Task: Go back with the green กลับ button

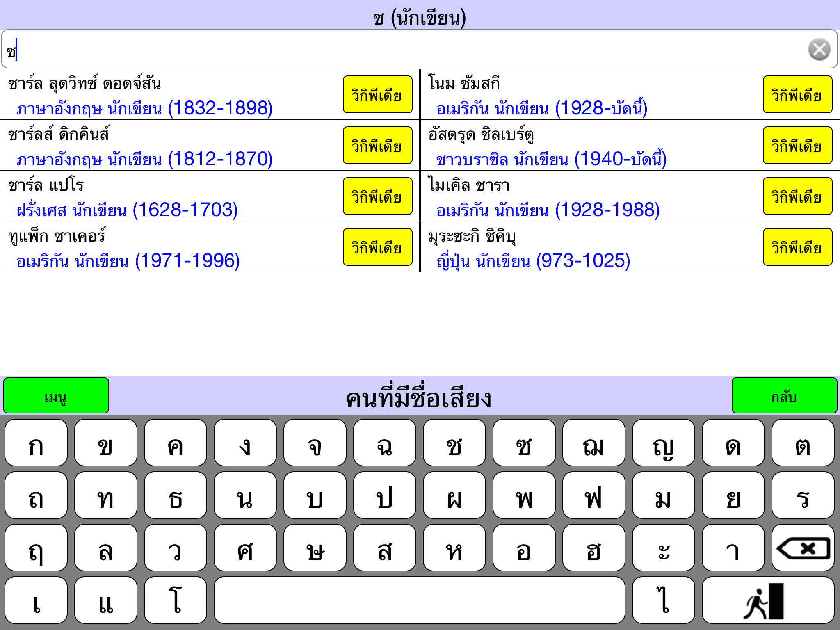Action: [784, 395]
